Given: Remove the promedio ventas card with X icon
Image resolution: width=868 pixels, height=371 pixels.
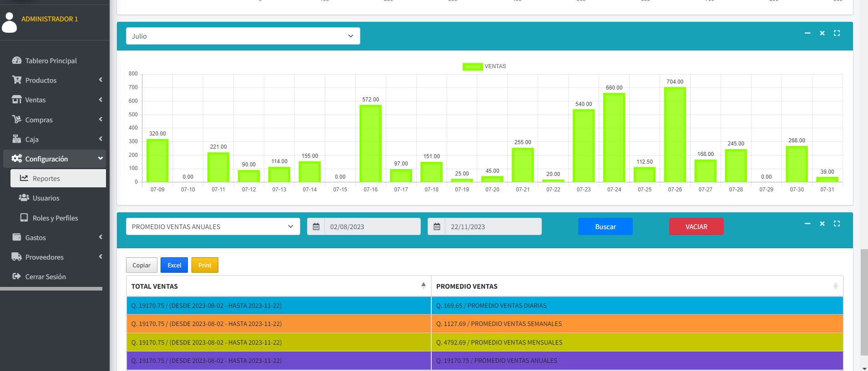Looking at the screenshot, I should click(822, 224).
